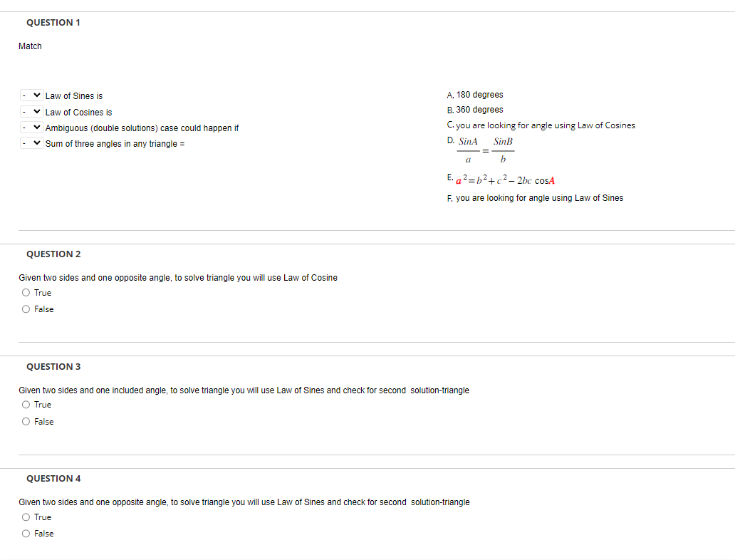735x560 pixels.
Task: Open the dropdown next to 'Law of Cosines is'
Action: (31, 111)
